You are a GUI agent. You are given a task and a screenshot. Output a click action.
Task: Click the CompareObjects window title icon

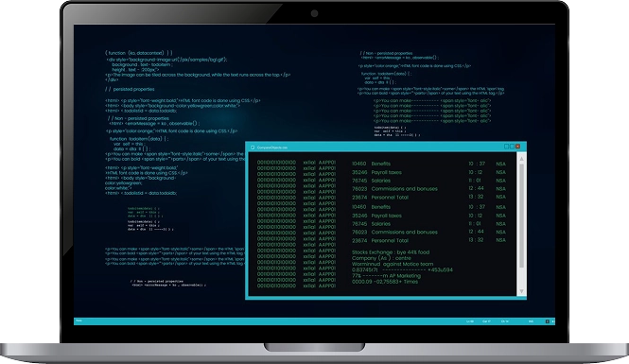[253, 147]
